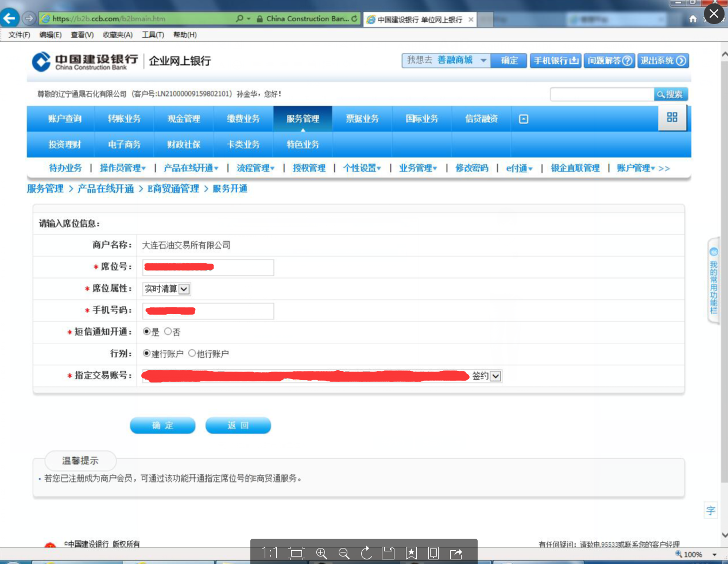Open the 转账业务 navigation tab
Screen dimensions: 728x564
click(124, 118)
